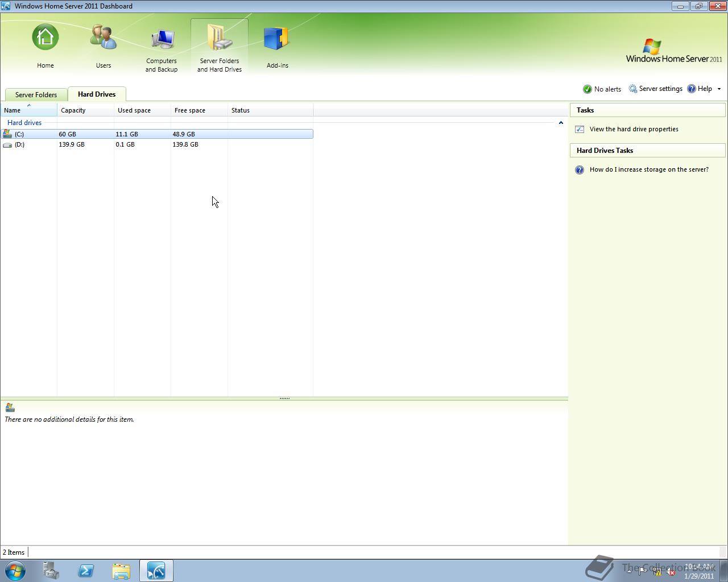The width and height of the screenshot is (728, 582).
Task: Click the 11.1 GB used space cell
Action: pos(127,134)
